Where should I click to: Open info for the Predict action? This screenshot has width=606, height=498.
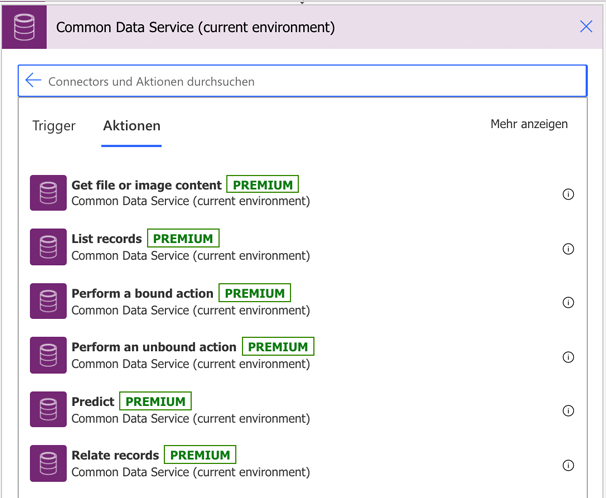pyautogui.click(x=568, y=410)
